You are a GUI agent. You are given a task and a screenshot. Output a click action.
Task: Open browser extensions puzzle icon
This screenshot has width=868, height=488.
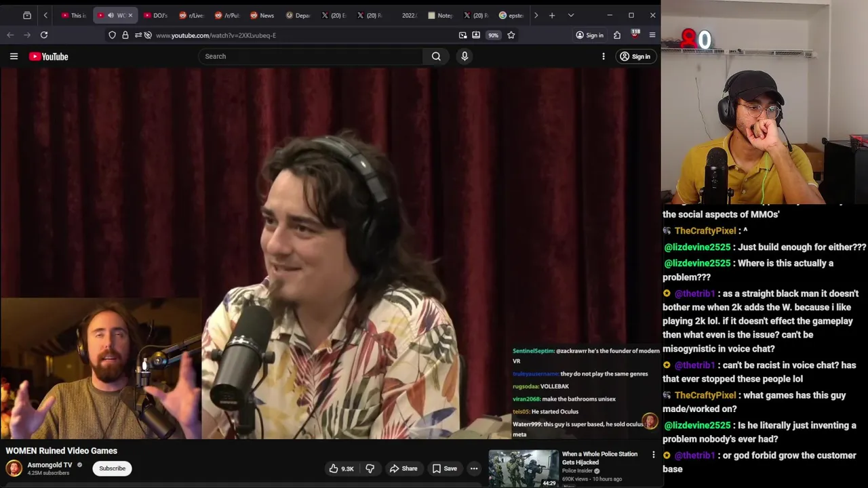coord(617,35)
